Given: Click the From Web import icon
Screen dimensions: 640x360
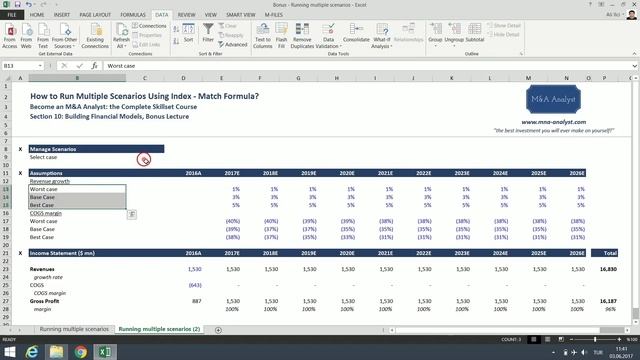Looking at the screenshot, I should (x=26, y=36).
